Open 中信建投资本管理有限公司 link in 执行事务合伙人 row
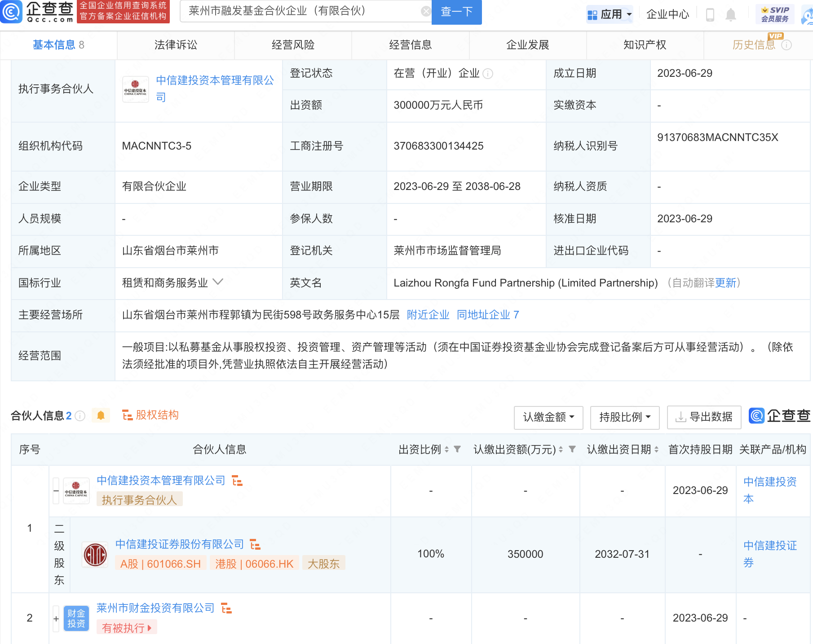 [215, 88]
